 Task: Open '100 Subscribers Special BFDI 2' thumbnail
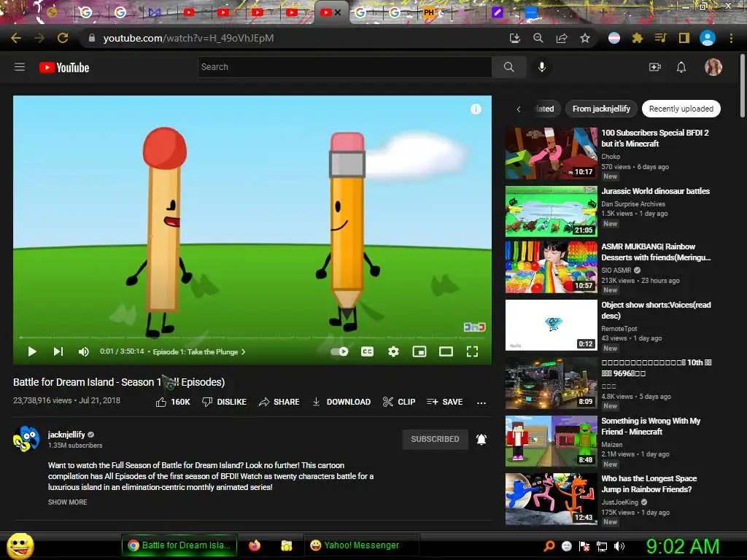click(551, 153)
